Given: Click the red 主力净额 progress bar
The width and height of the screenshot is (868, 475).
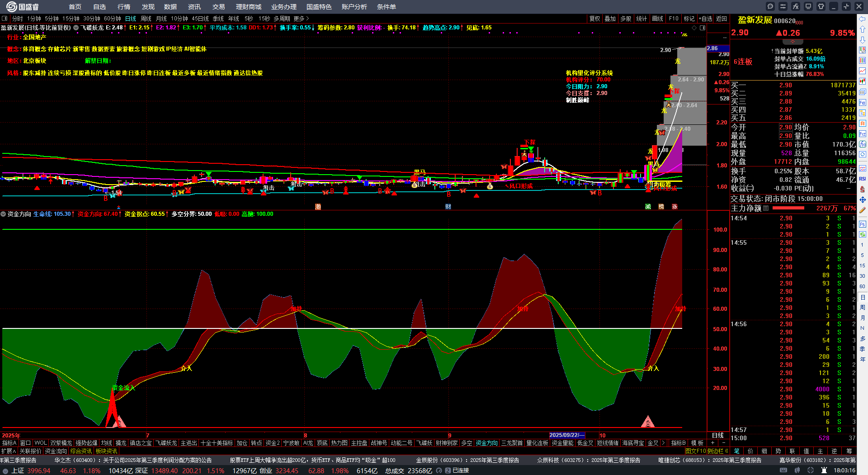Looking at the screenshot, I should [x=788, y=208].
